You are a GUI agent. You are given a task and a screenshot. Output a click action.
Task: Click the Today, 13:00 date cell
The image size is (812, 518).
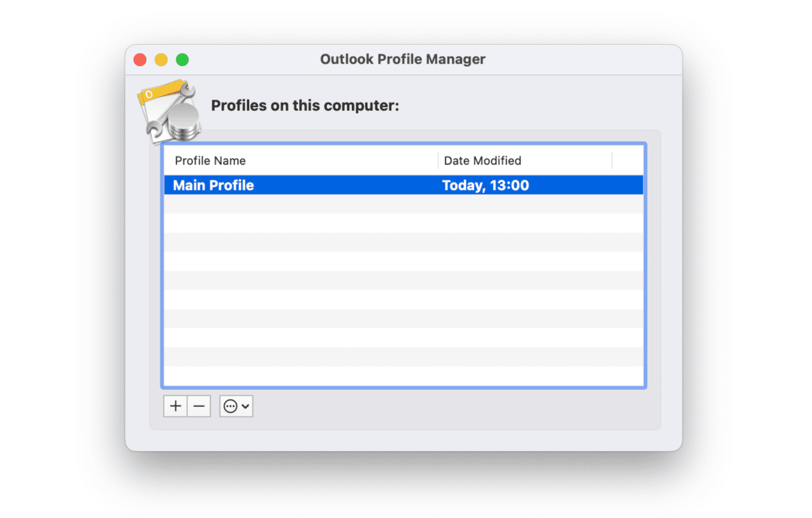(485, 185)
